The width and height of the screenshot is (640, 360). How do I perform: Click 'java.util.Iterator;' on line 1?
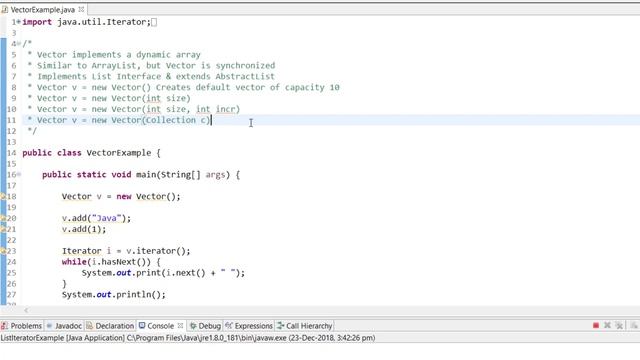(x=104, y=22)
